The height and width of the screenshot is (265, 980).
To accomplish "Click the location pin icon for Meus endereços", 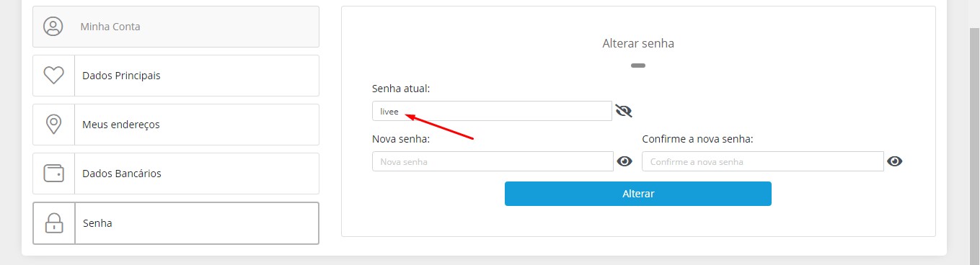I will (53, 125).
